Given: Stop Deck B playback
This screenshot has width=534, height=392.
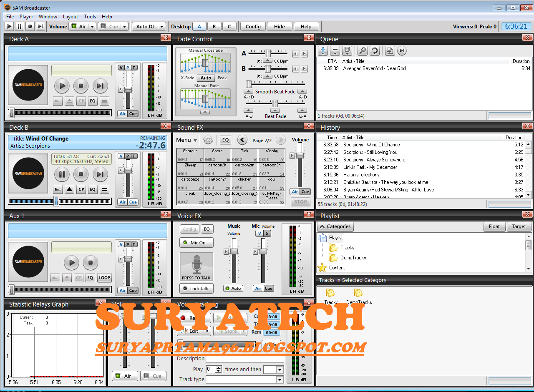Looking at the screenshot, I should tap(81, 174).
